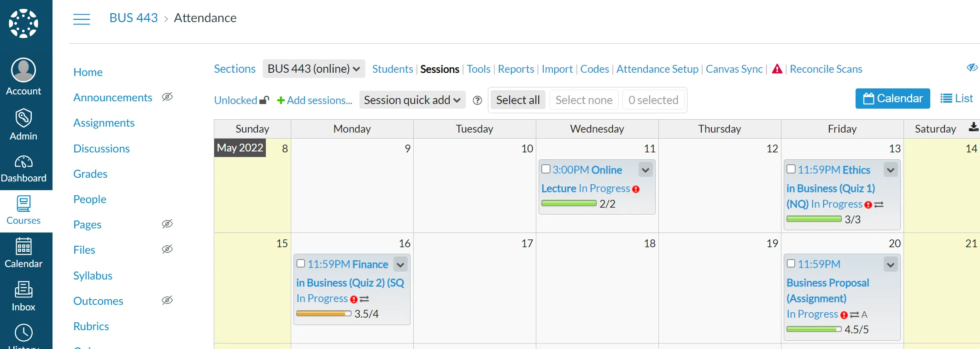Expand the Session quick add dropdown
This screenshot has width=980, height=349.
412,100
